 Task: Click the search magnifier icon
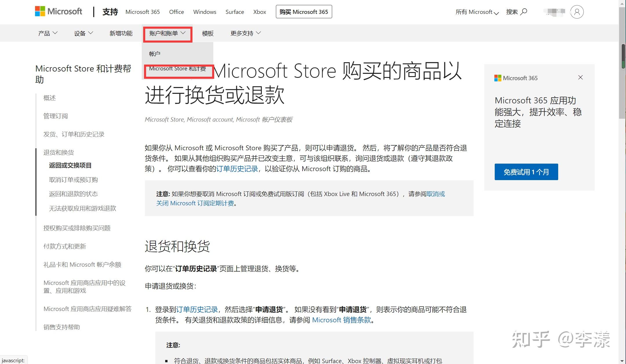pos(524,12)
